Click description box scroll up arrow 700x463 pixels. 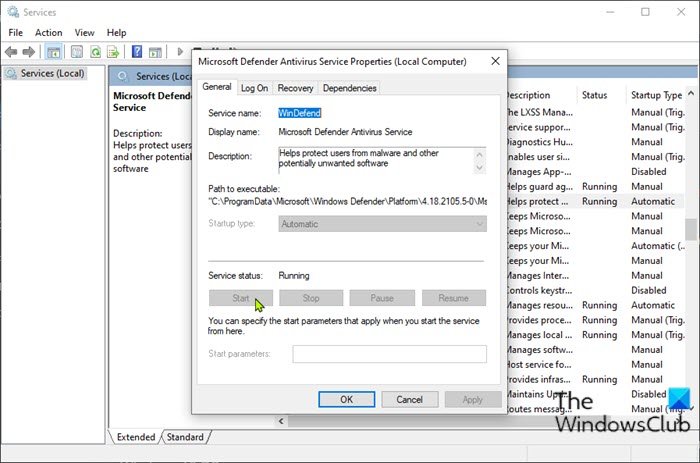(479, 154)
